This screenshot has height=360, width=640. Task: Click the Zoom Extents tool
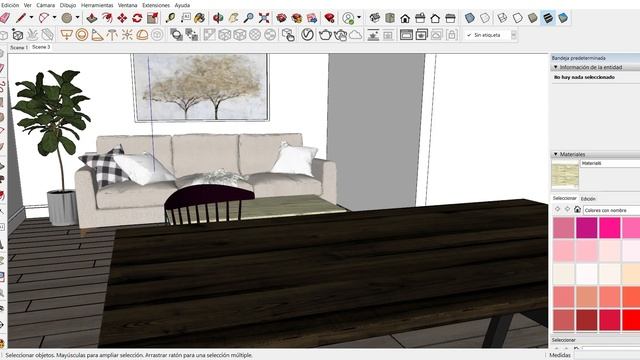point(264,18)
